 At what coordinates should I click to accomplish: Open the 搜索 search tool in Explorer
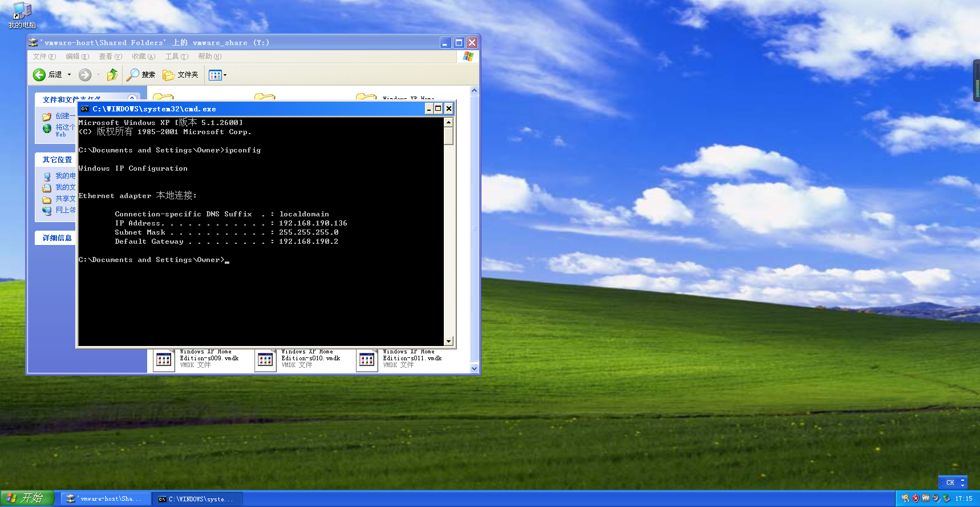pos(141,75)
